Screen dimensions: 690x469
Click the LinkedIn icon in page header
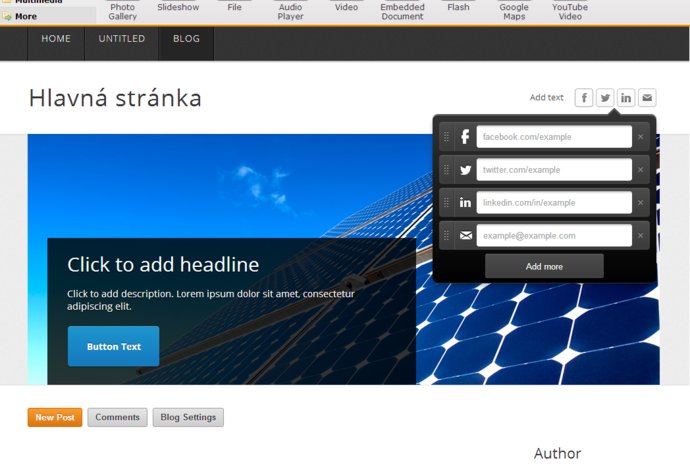[626, 97]
